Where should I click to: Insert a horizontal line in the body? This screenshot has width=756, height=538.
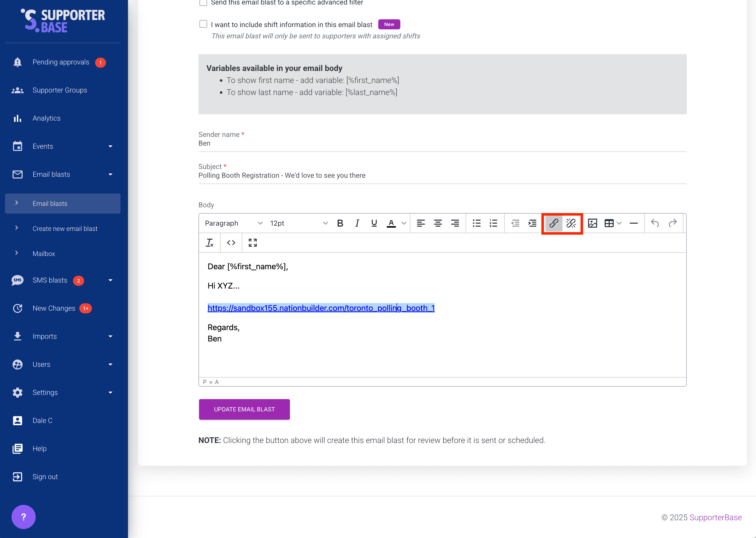pyautogui.click(x=633, y=223)
